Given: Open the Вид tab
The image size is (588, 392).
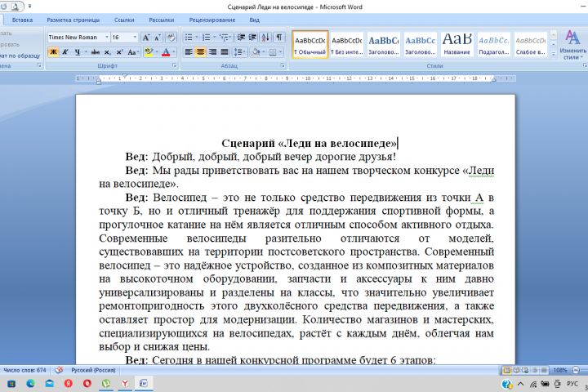Looking at the screenshot, I should click(x=254, y=20).
